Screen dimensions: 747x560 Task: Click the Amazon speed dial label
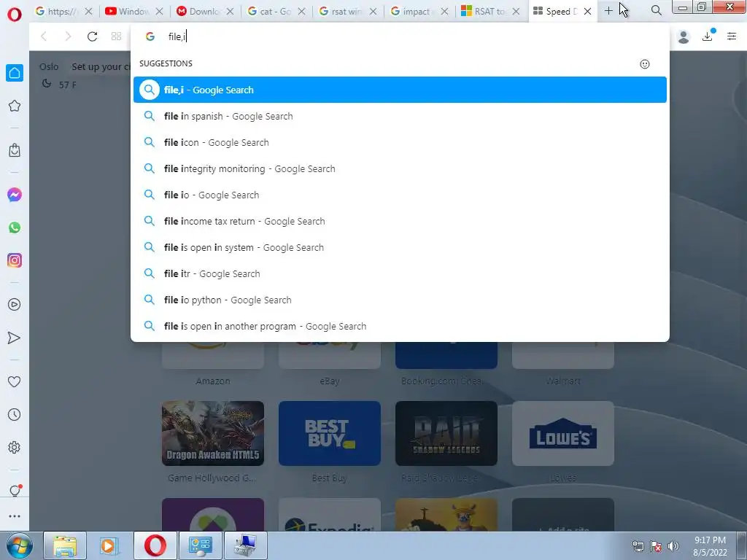point(213,381)
